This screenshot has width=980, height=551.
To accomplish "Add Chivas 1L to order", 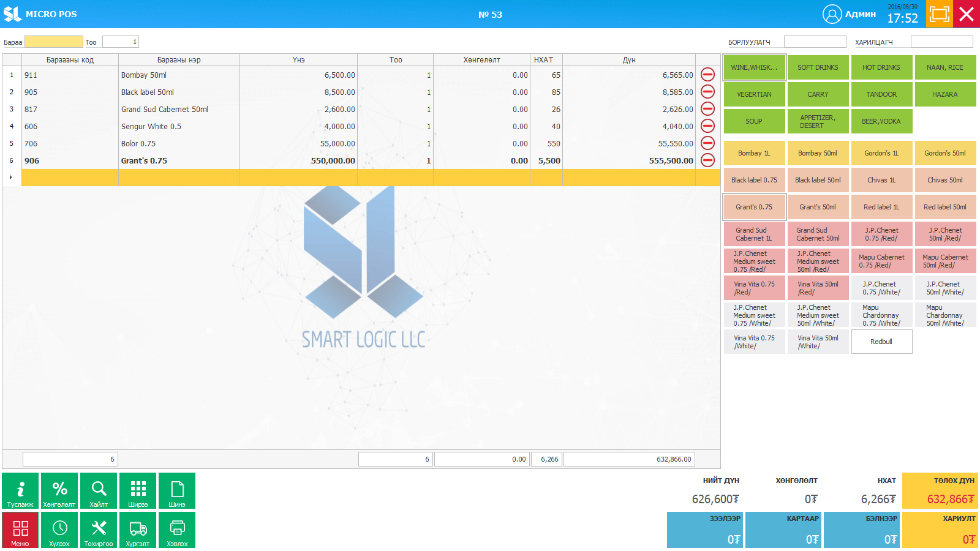I will [881, 180].
